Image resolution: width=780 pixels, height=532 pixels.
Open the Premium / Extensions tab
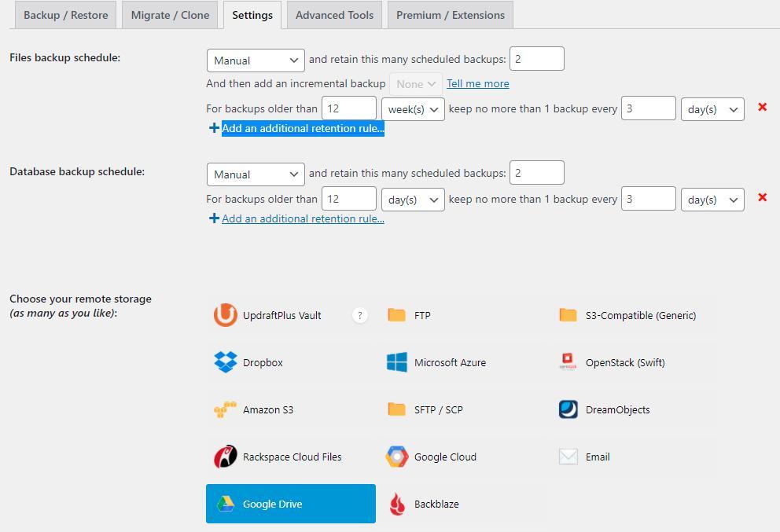click(x=451, y=15)
